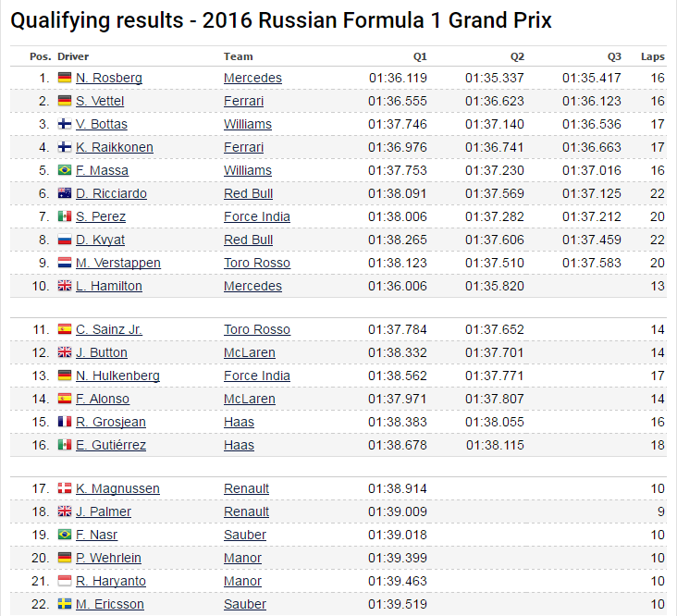The width and height of the screenshot is (677, 616).
Task: Open Sauber team link in Nasr's row
Action: tap(244, 535)
